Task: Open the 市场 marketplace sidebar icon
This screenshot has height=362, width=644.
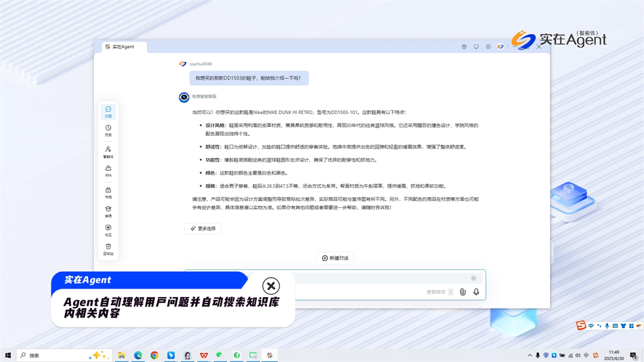Action: [x=108, y=193]
